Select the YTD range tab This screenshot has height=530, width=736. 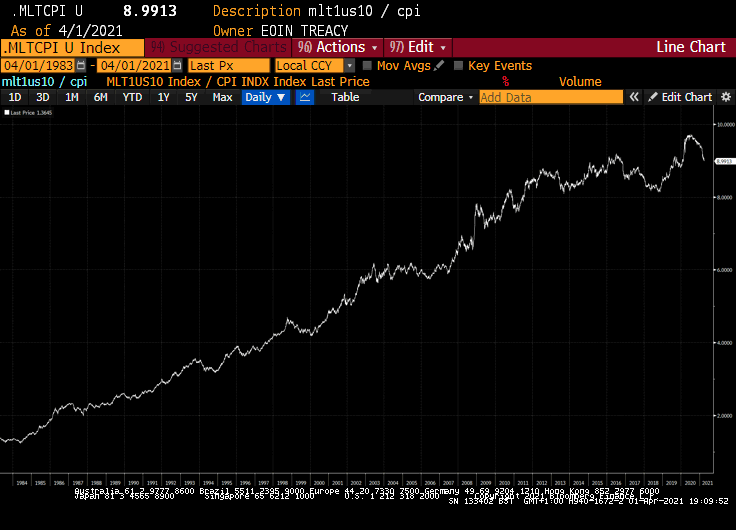tap(132, 97)
